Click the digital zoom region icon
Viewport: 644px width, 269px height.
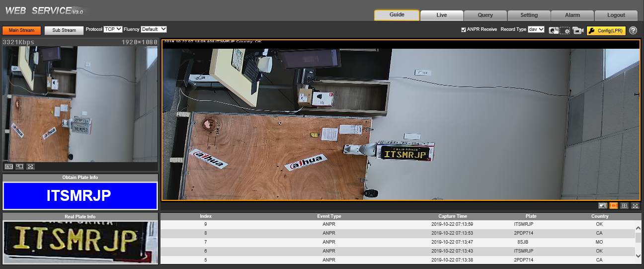click(x=565, y=30)
